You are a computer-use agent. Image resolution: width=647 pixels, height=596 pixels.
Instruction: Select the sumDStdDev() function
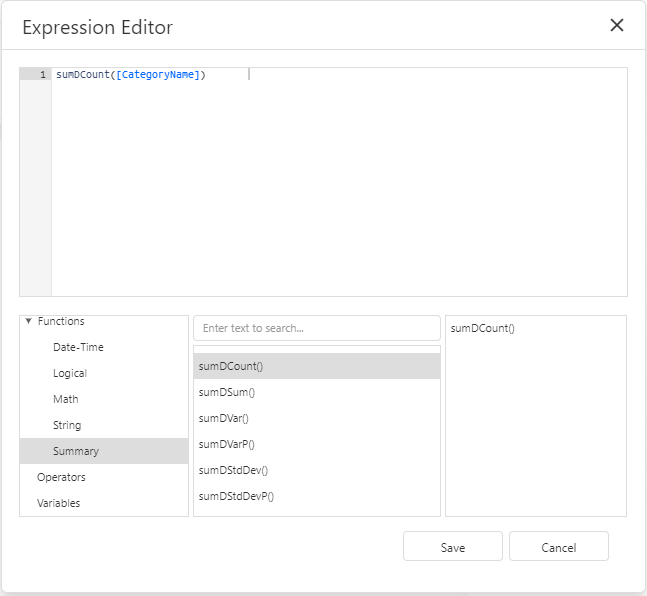pyautogui.click(x=233, y=470)
